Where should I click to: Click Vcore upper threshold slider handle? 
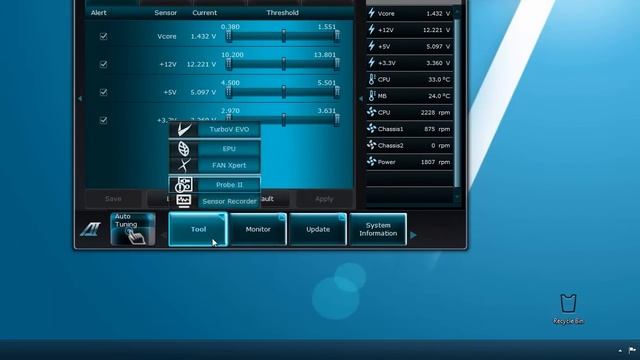point(337,37)
